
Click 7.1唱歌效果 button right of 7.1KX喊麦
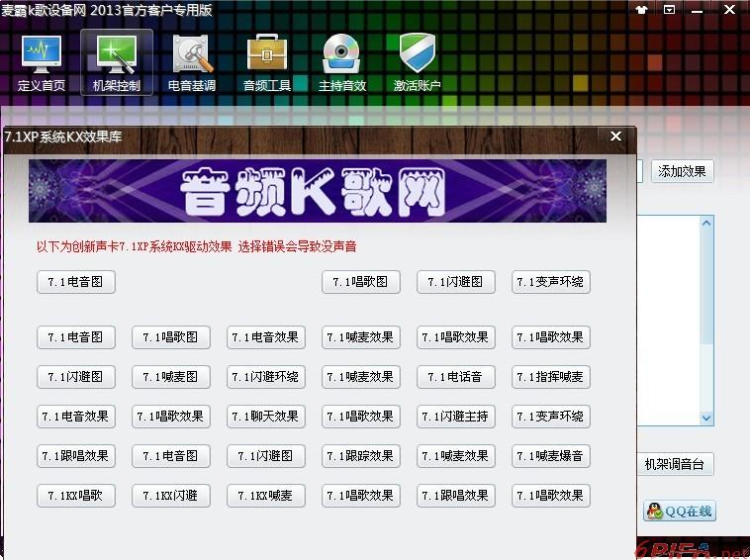point(361,496)
